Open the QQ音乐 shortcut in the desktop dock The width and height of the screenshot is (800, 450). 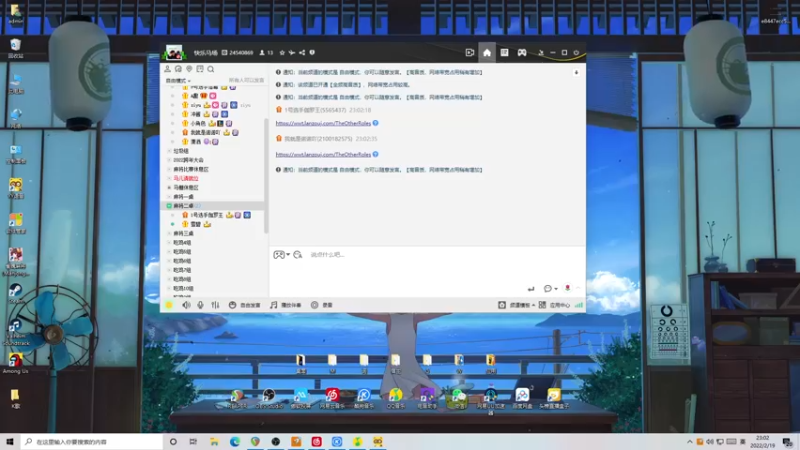(x=395, y=398)
